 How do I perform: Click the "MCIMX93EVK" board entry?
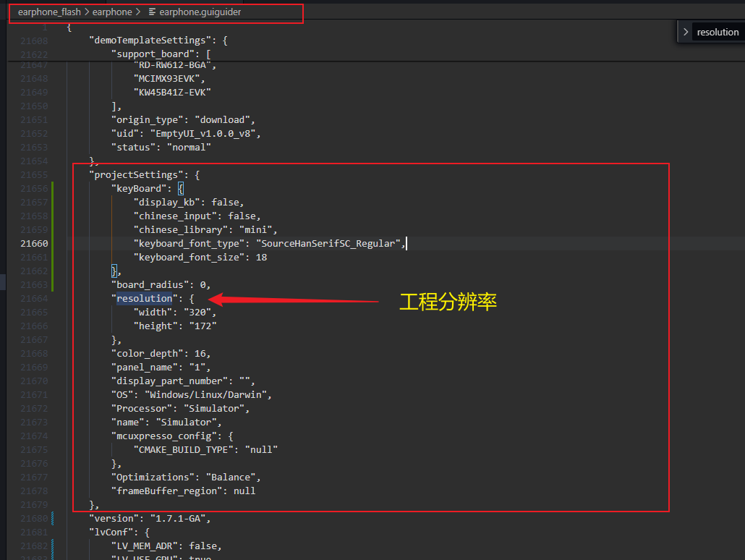click(166, 78)
